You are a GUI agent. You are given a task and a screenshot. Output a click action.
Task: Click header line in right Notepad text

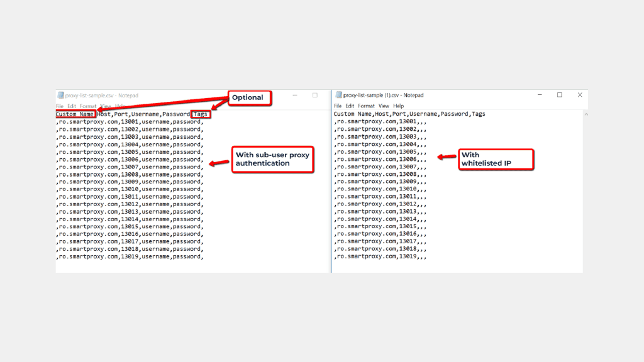[x=409, y=114]
